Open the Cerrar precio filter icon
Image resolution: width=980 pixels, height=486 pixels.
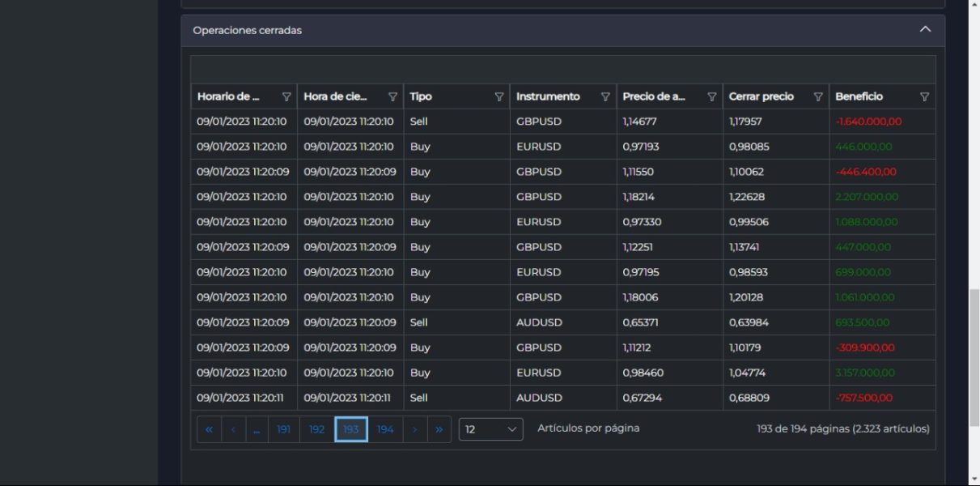point(818,96)
